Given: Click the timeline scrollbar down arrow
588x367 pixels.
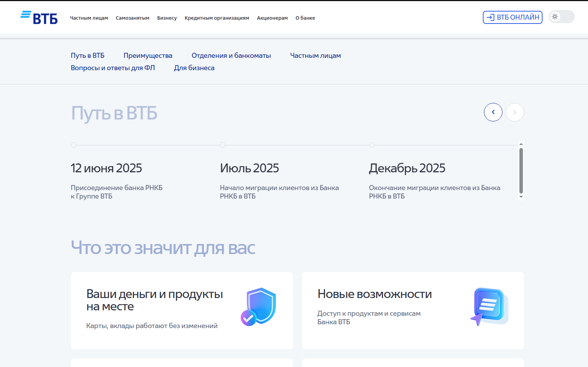Looking at the screenshot, I should point(521,197).
